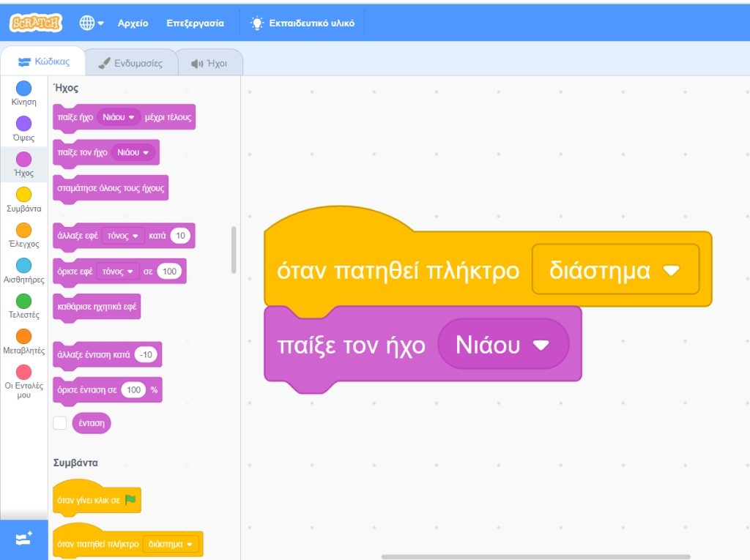This screenshot has height=560, width=750.
Task: Click the add extension button
Action: (23, 540)
